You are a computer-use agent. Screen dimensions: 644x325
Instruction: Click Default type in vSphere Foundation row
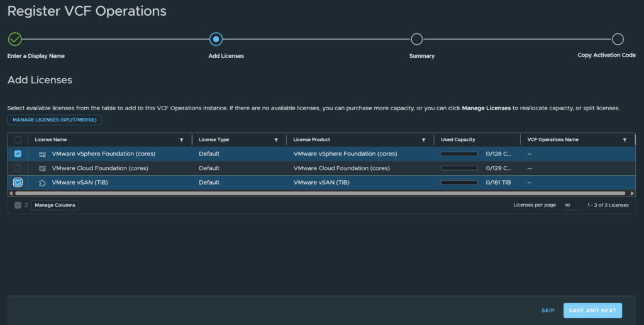click(x=209, y=154)
